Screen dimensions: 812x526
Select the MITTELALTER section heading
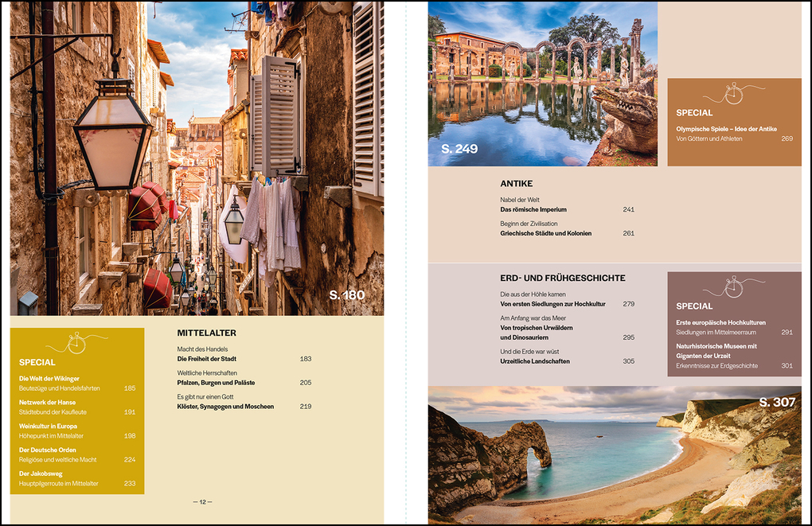point(206,333)
